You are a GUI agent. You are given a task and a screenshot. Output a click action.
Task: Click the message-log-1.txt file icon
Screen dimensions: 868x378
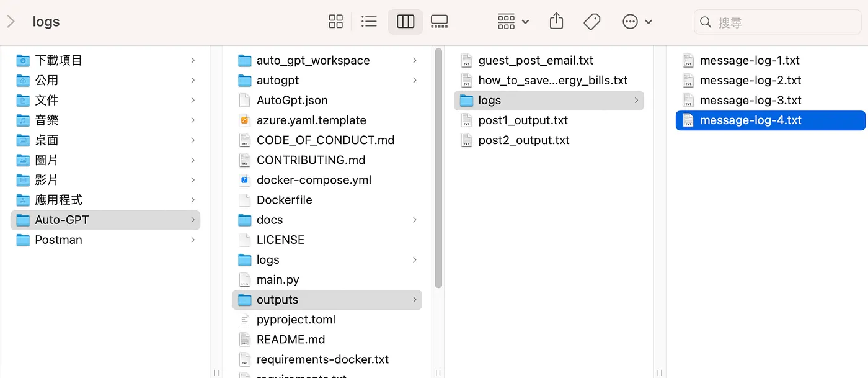pos(688,60)
